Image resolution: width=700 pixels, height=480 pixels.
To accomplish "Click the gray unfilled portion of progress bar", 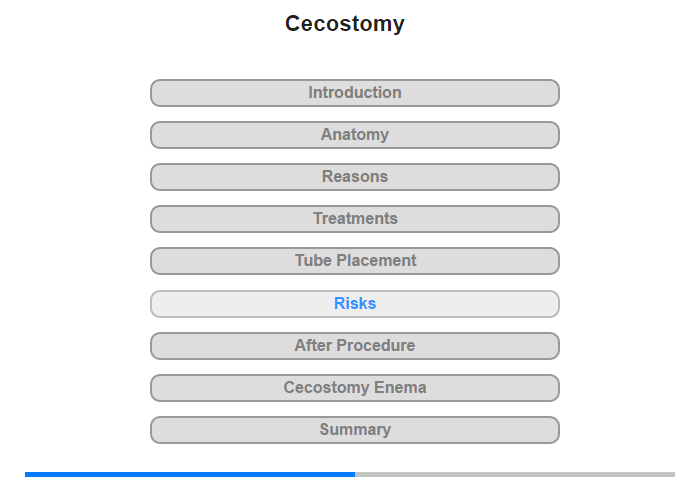I will [x=515, y=474].
